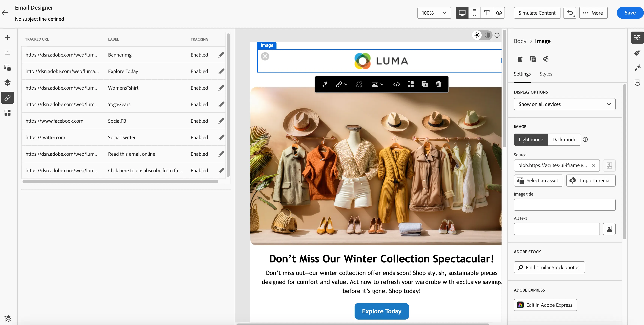Switch to desktop preview view

click(462, 13)
